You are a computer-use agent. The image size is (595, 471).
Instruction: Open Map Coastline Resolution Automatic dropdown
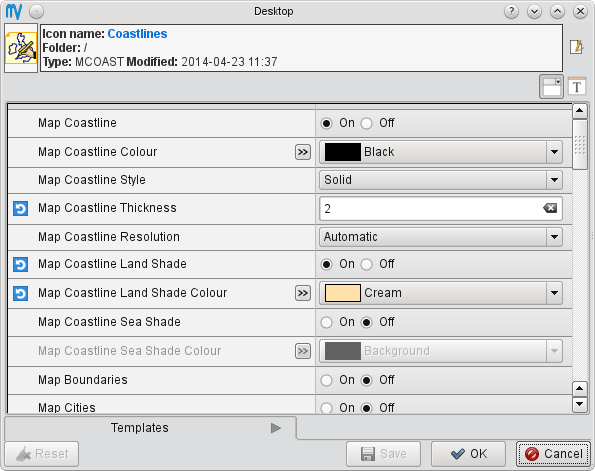pos(441,237)
